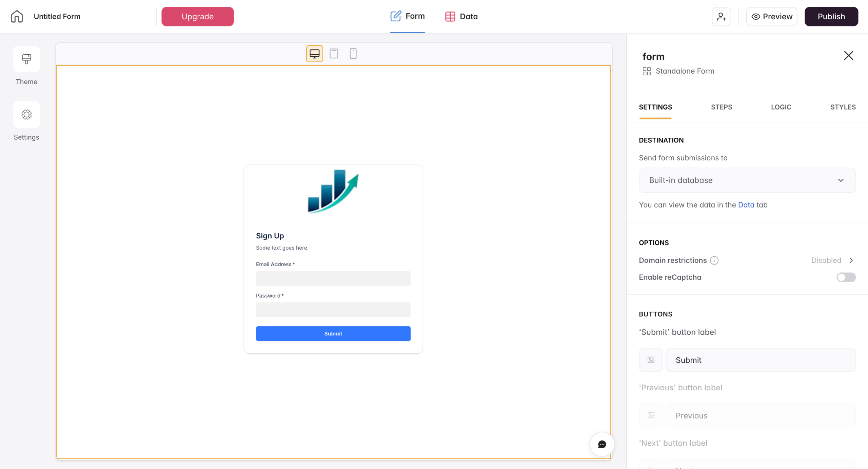Click the home icon
Viewport: 868px width, 469px height.
pyautogui.click(x=17, y=16)
